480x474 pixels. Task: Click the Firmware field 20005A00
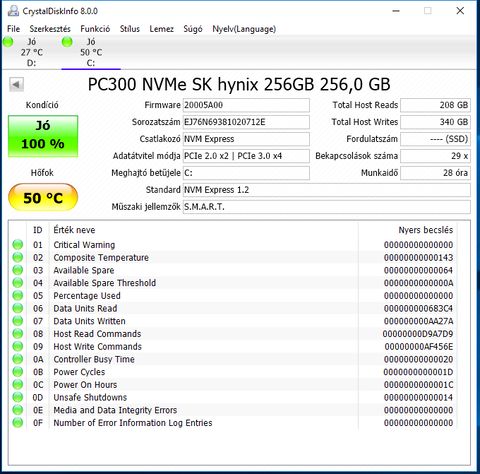click(246, 105)
